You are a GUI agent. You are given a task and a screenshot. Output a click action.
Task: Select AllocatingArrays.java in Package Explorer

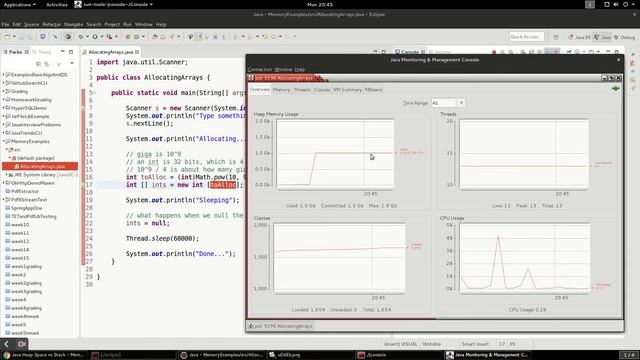pyautogui.click(x=40, y=166)
